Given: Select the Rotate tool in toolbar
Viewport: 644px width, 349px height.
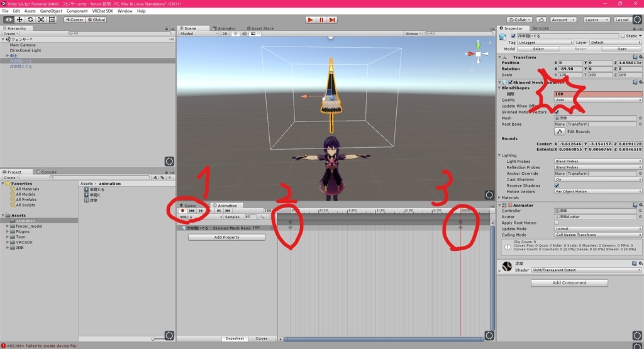Looking at the screenshot, I should pos(30,19).
